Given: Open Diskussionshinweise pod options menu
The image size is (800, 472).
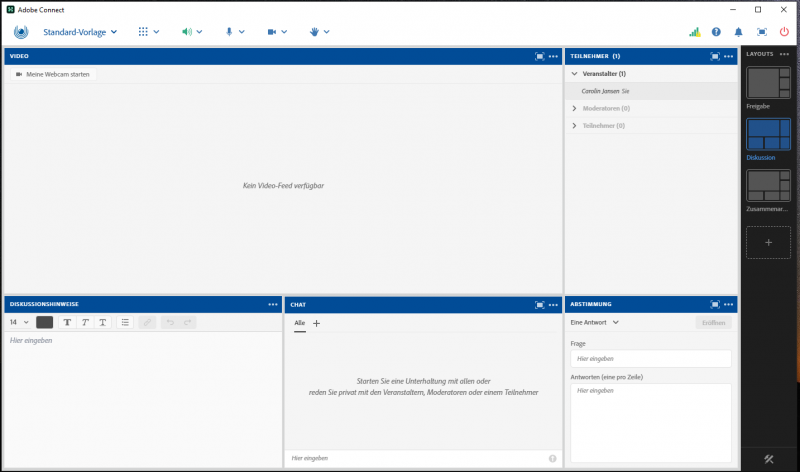Looking at the screenshot, I should pyautogui.click(x=273, y=304).
